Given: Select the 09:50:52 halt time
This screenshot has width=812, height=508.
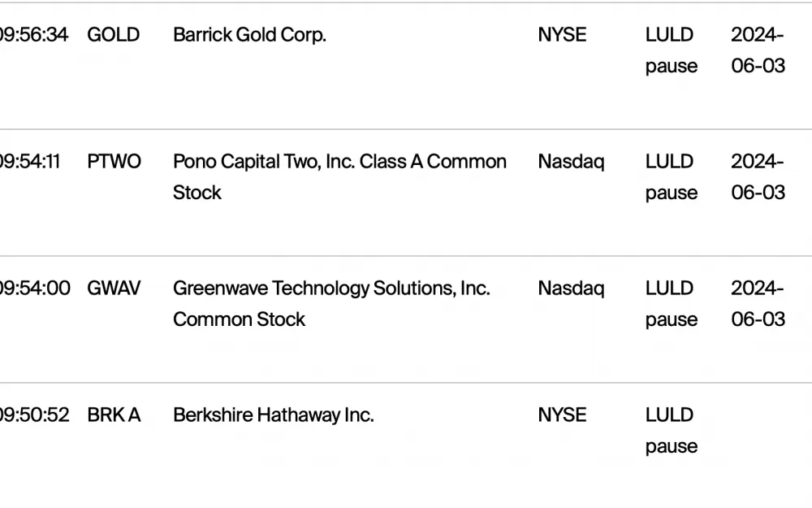Looking at the screenshot, I should [35, 415].
